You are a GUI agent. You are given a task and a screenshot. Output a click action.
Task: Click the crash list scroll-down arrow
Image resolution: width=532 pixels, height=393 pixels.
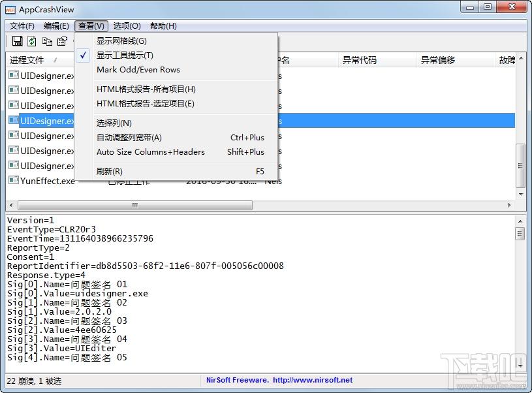click(521, 194)
